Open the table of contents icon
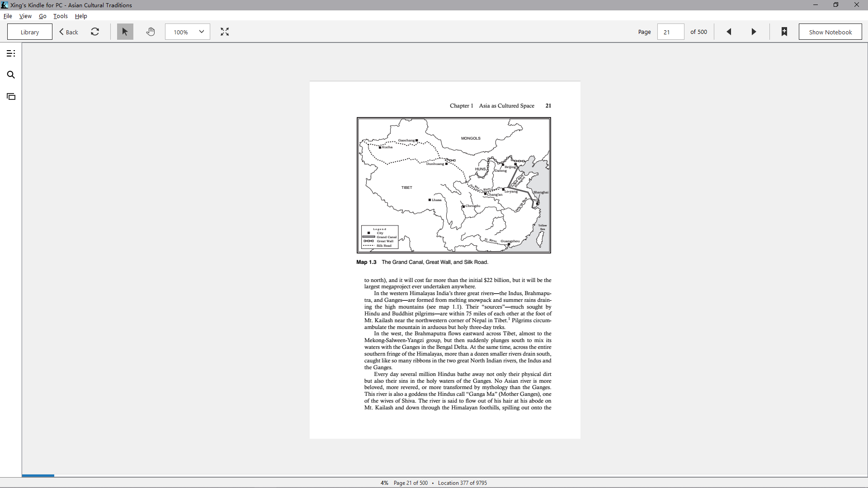868x488 pixels. (x=11, y=53)
